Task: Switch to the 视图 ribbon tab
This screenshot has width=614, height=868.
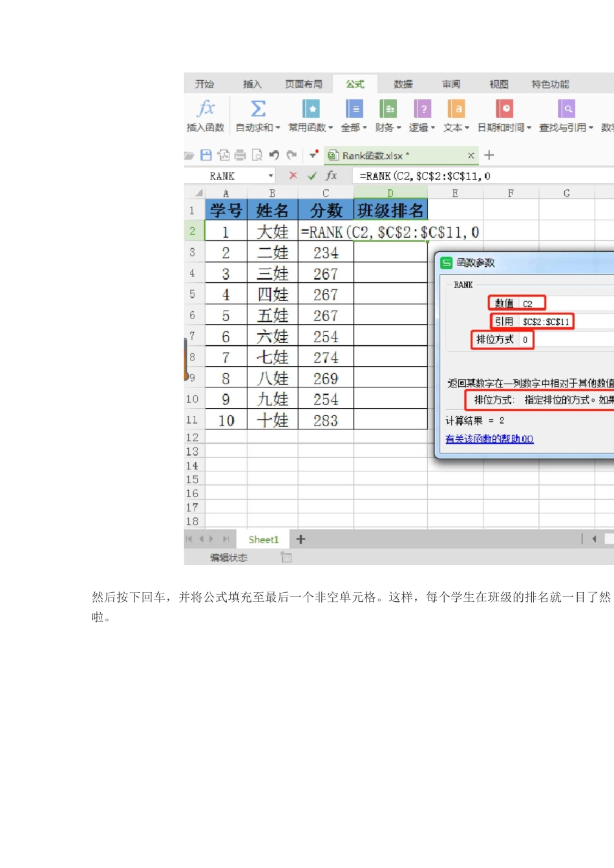Action: pos(499,84)
